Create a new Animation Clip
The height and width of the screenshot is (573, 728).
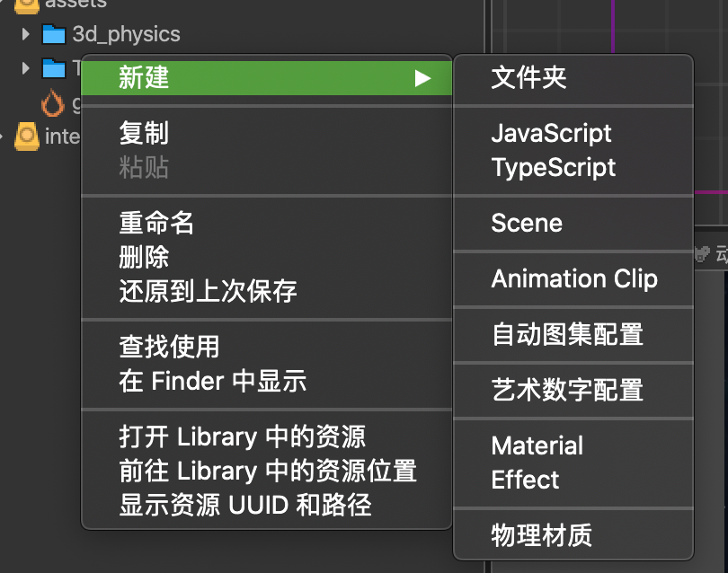point(574,279)
